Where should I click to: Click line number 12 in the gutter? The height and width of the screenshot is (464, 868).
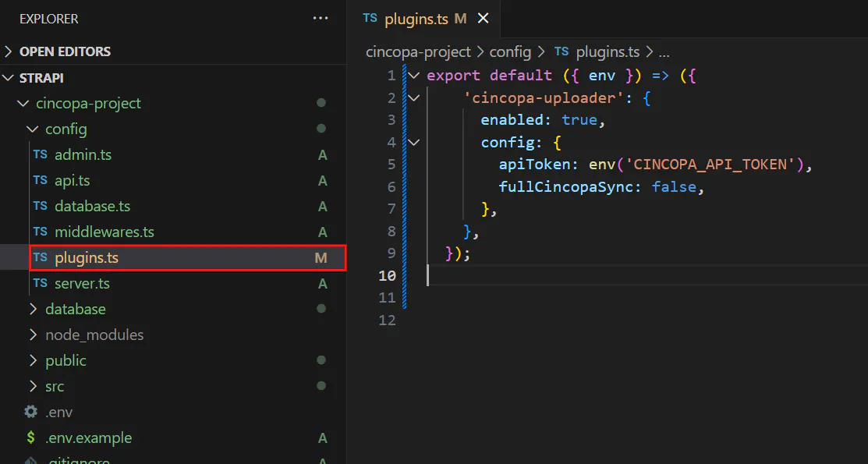click(387, 320)
